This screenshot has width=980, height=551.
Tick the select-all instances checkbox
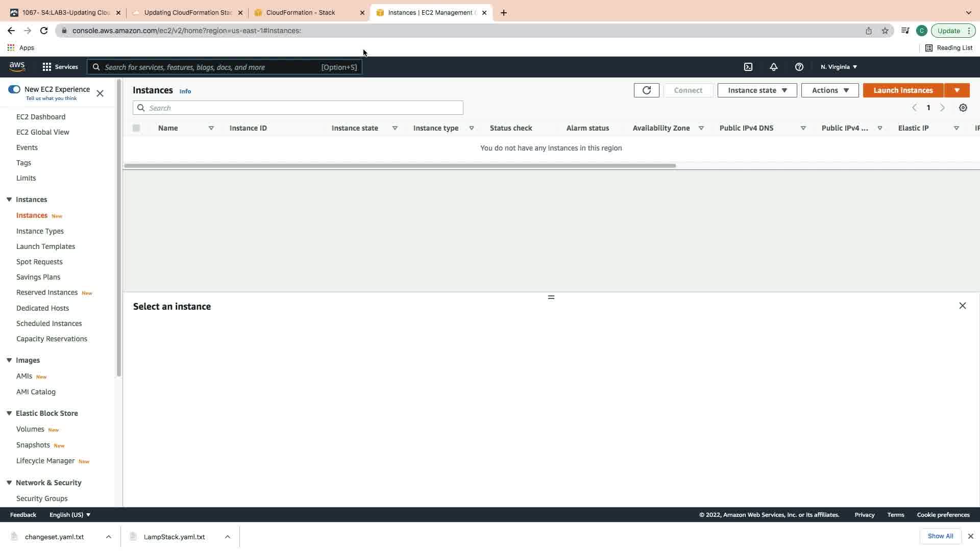136,128
